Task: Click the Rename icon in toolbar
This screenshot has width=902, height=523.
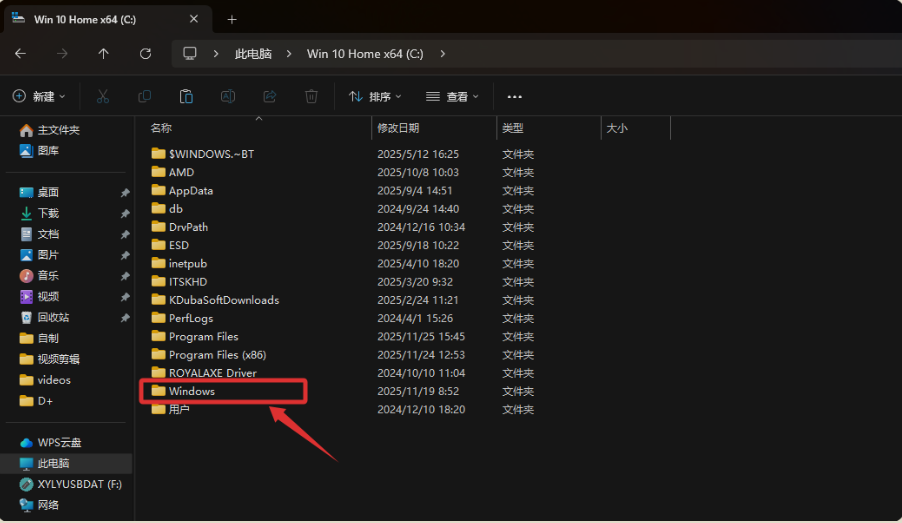Action: pos(228,97)
